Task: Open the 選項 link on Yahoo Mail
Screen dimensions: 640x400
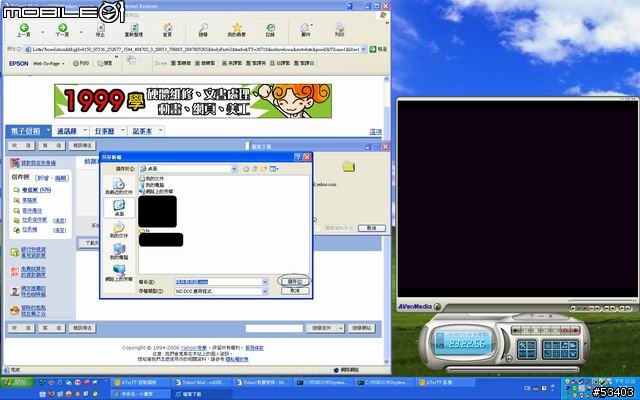Action: pyautogui.click(x=375, y=132)
